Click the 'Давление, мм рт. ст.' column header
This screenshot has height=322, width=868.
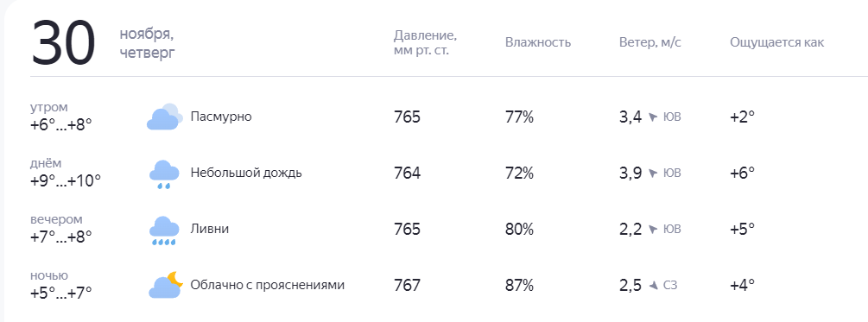coord(425,43)
